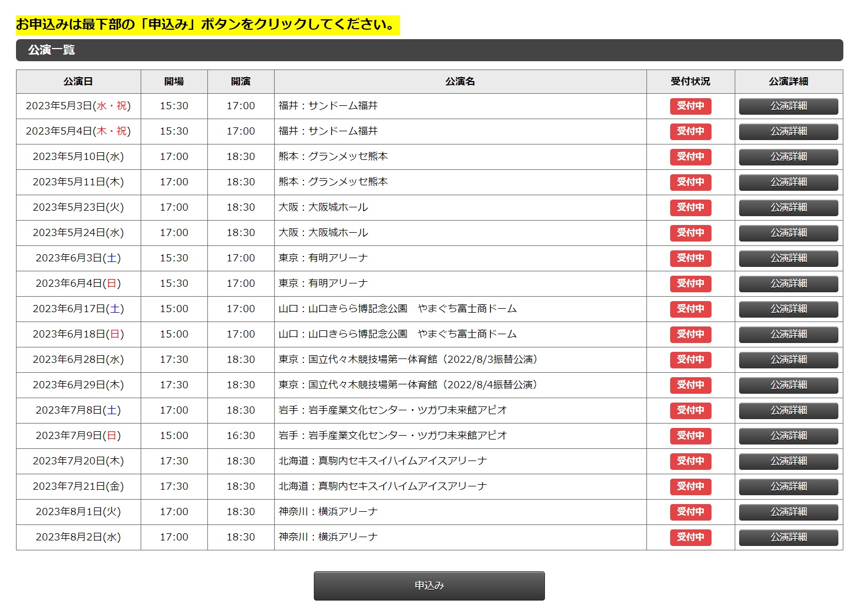Click 17:30 doors time in 6月29日 row
The height and width of the screenshot is (616, 861).
pyautogui.click(x=174, y=385)
